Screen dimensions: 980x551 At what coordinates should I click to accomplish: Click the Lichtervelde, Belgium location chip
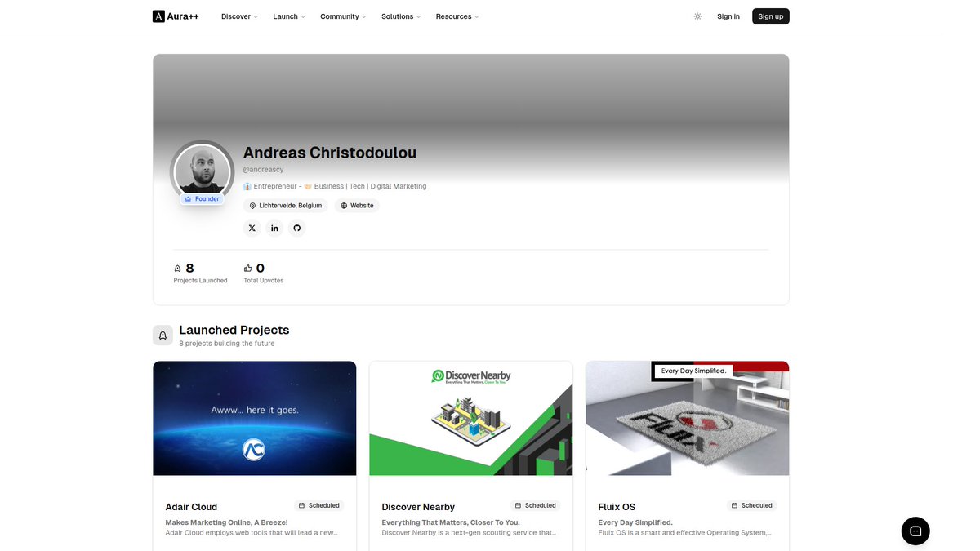[x=286, y=206]
